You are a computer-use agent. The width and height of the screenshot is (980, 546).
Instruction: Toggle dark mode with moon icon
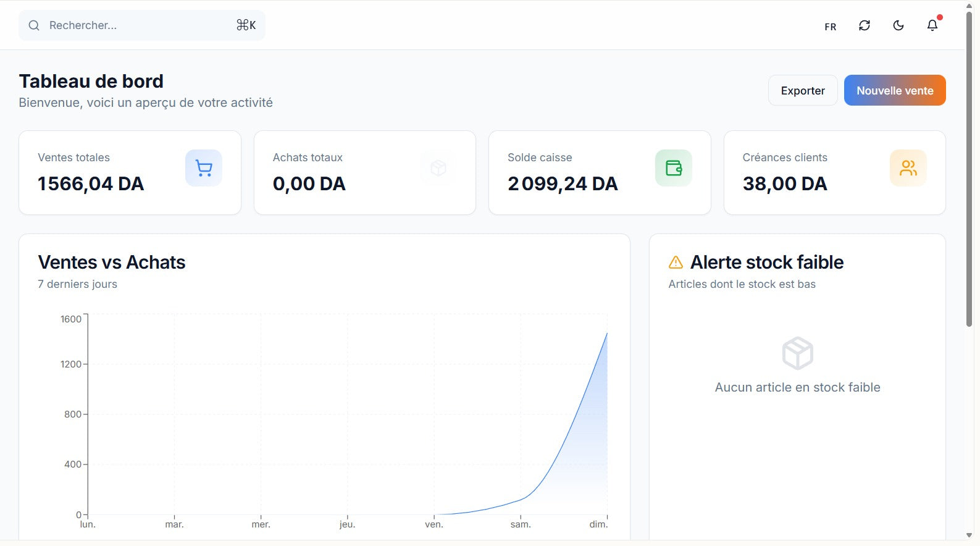point(898,25)
